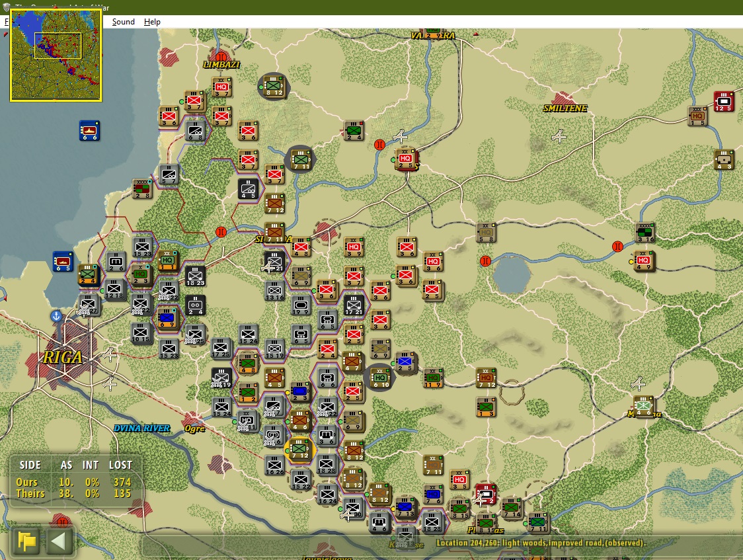Image resolution: width=743 pixels, height=560 pixels.
Task: Select the green unit 2-4 with red marker
Action: coord(354,130)
